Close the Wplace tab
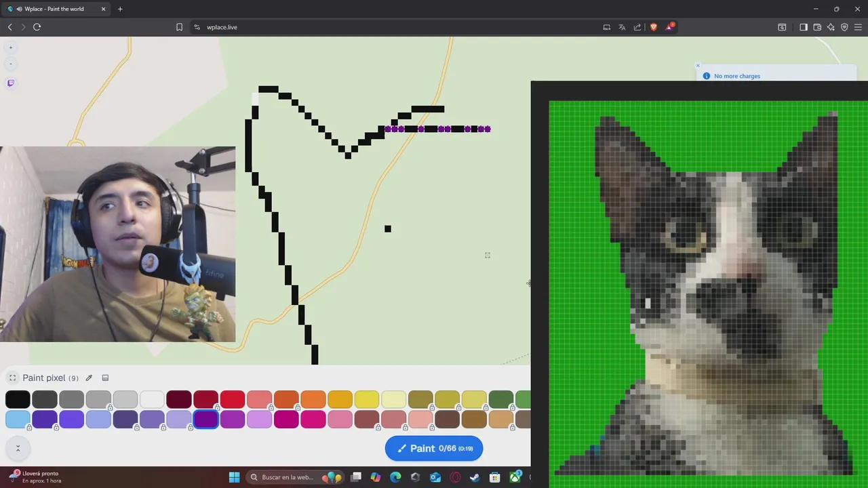 [103, 9]
